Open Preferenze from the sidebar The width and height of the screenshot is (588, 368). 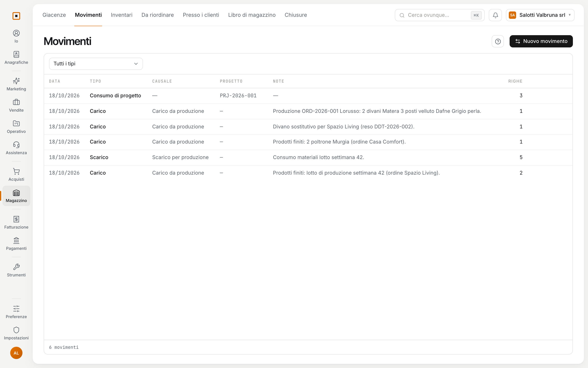tap(16, 312)
